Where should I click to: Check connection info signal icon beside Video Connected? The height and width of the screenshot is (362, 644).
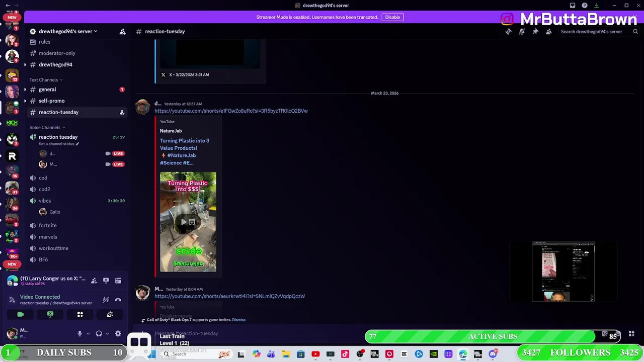pos(12,300)
